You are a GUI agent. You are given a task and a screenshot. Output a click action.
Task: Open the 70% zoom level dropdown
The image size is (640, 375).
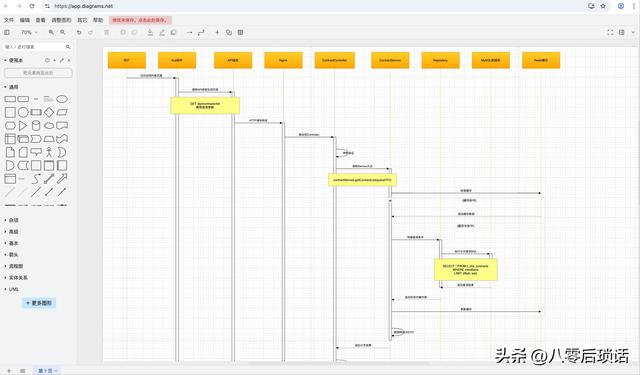pos(29,32)
